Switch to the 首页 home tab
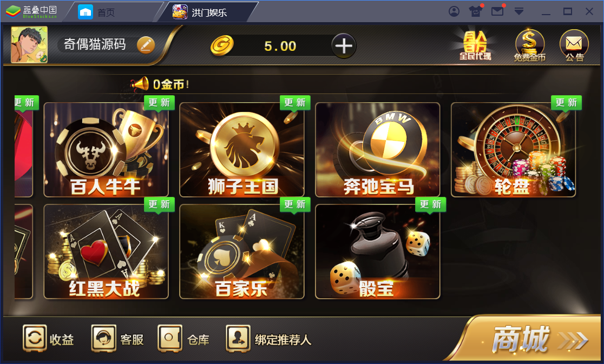The image size is (604, 364). point(97,12)
